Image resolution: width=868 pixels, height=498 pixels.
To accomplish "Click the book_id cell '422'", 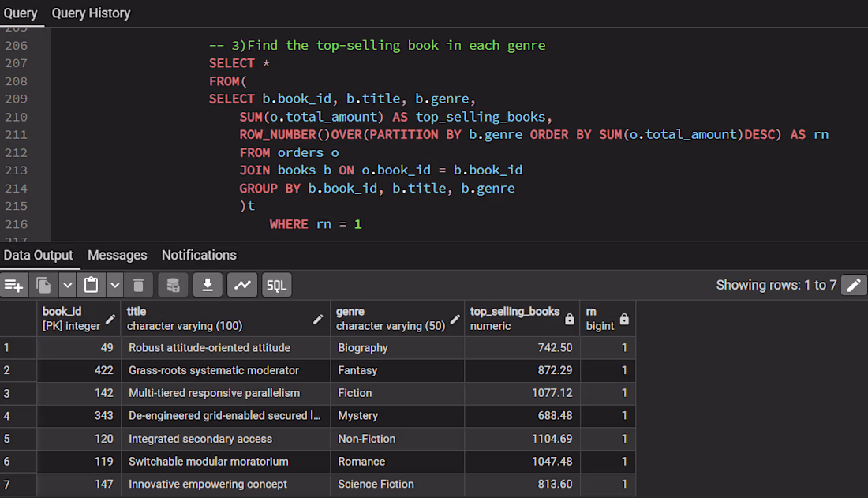I will point(79,371).
